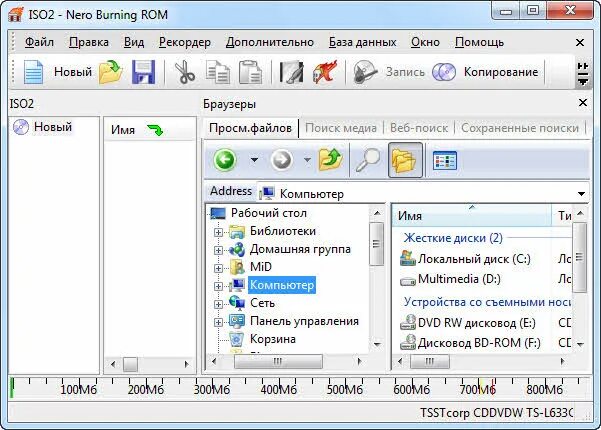Select Multimedia (D:) drive
601x430 pixels.
[x=459, y=279]
